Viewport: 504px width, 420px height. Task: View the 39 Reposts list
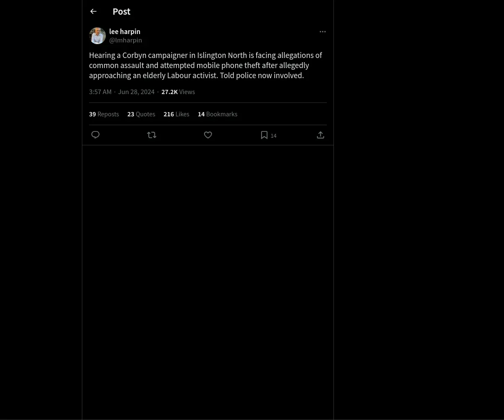(x=104, y=114)
